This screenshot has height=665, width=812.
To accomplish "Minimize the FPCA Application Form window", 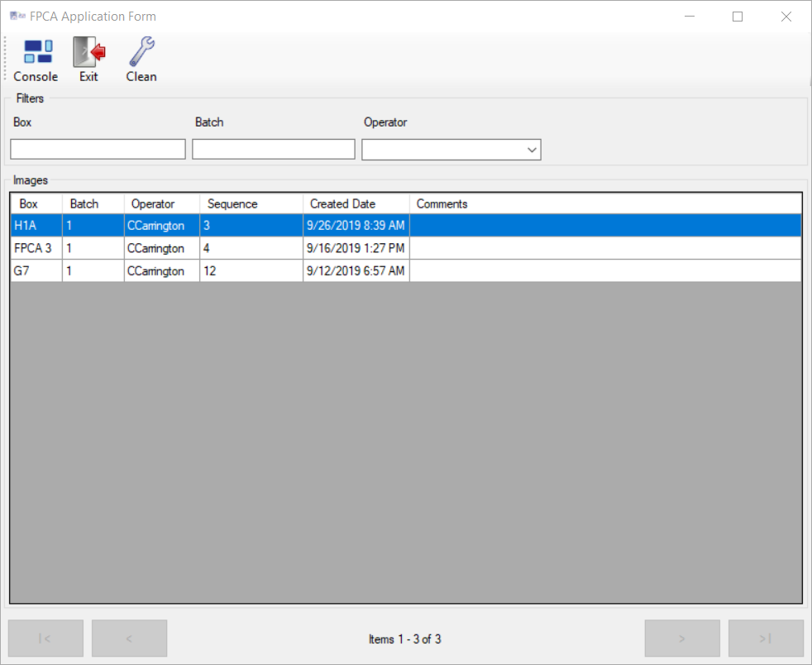I will 690,17.
